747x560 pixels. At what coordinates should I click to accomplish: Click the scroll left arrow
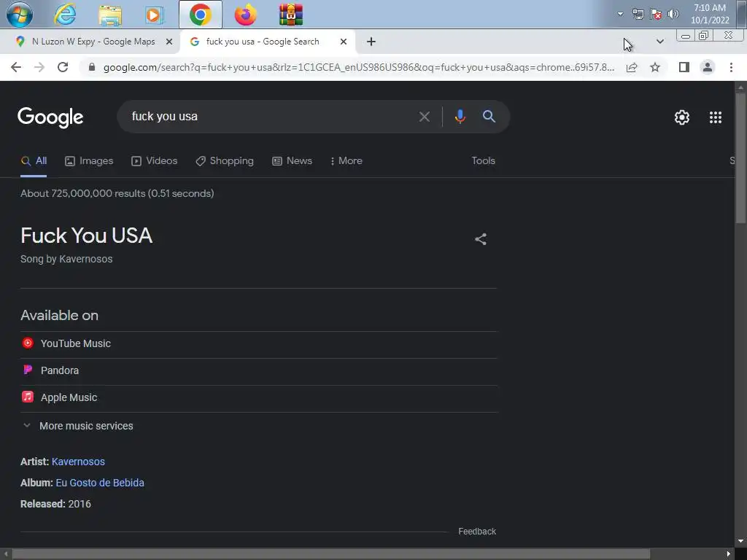(x=5, y=554)
